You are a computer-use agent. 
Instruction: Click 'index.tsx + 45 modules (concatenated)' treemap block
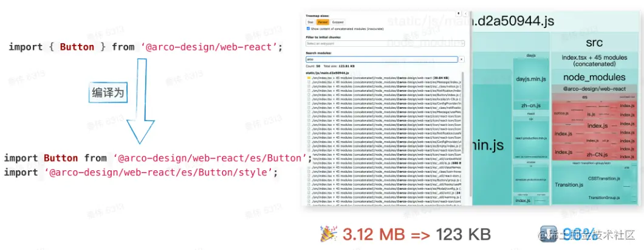(594, 61)
